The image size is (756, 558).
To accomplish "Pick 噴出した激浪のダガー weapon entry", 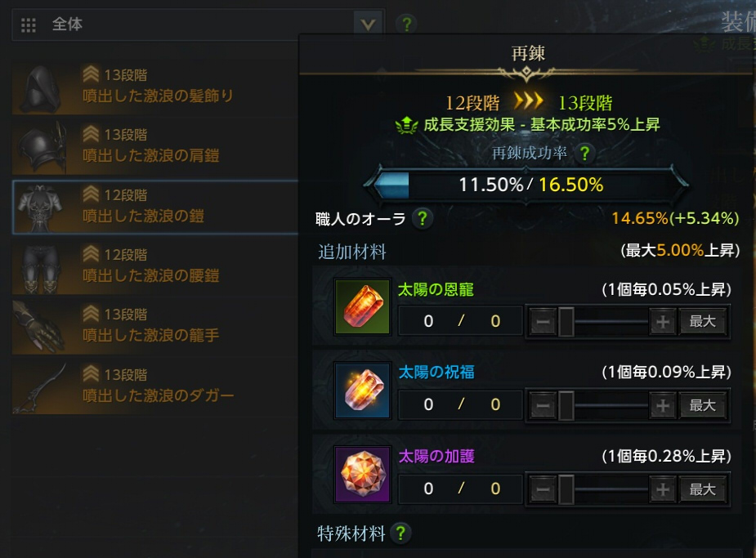I will coord(155,387).
